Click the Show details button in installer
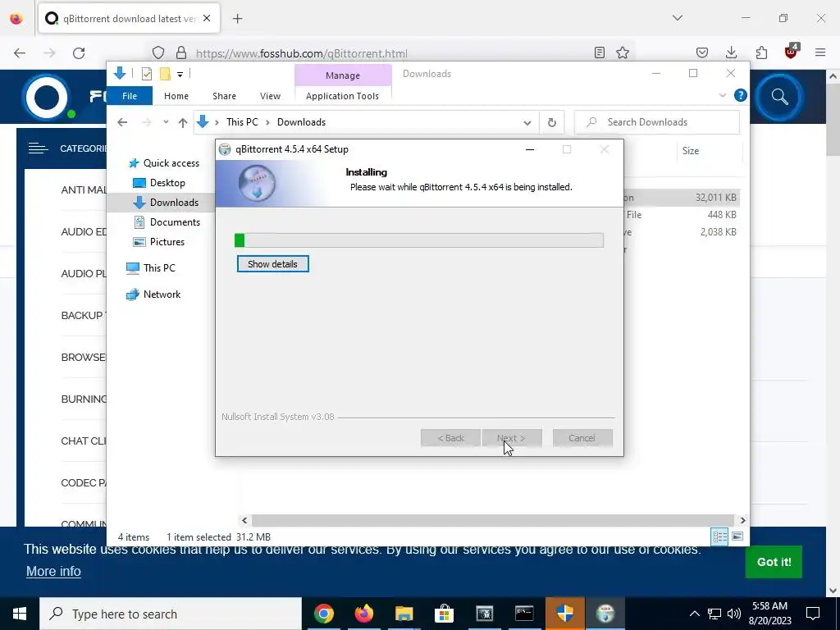Image resolution: width=840 pixels, height=630 pixels. pyautogui.click(x=272, y=264)
